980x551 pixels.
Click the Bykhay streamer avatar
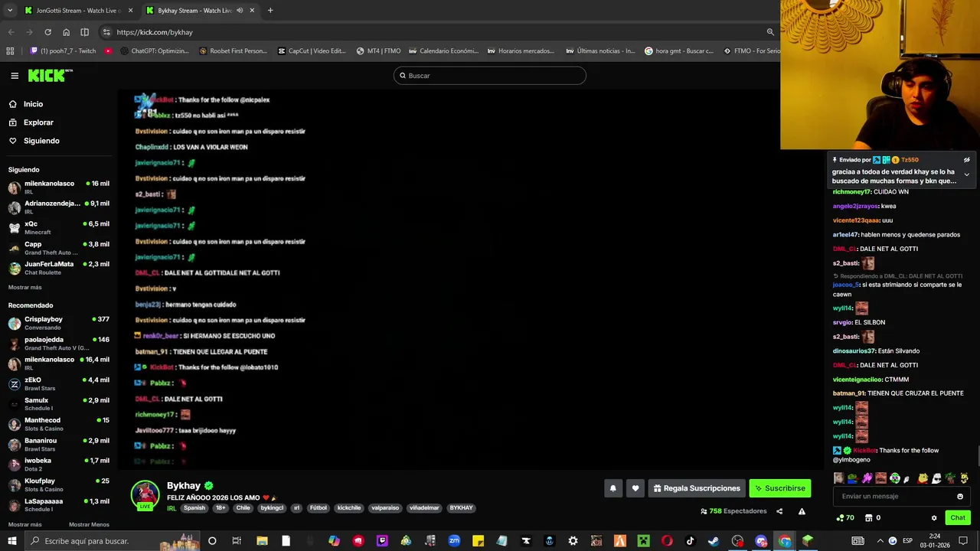pos(145,494)
